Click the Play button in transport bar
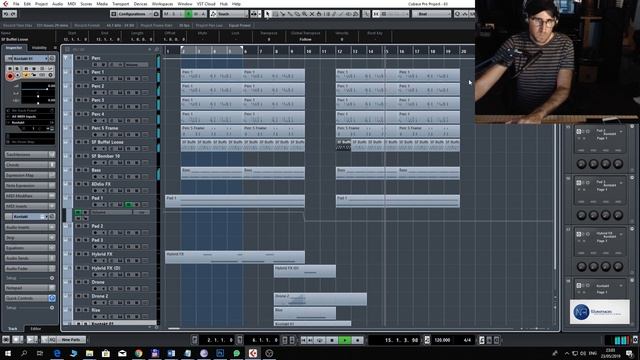The image size is (640, 360). [x=345, y=340]
